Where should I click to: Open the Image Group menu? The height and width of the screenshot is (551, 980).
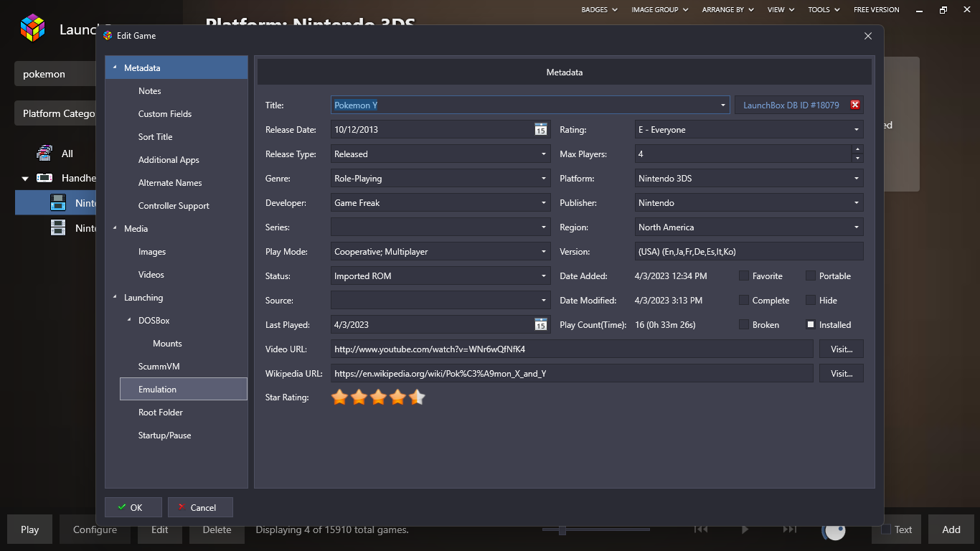659,9
